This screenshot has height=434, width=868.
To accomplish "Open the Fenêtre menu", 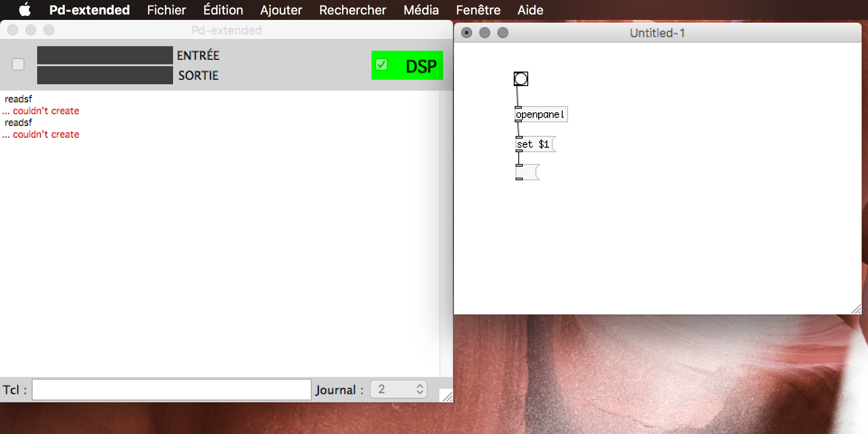I will point(478,10).
